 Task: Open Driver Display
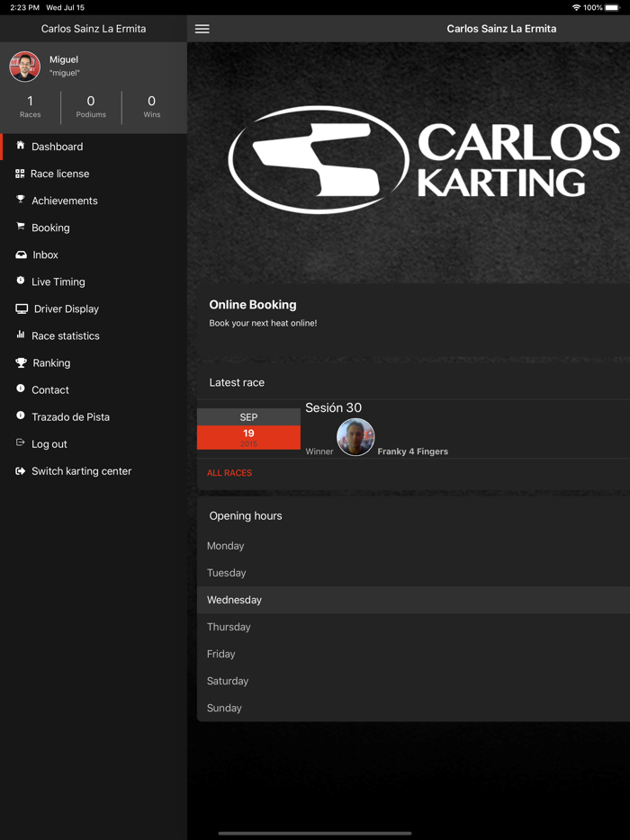[x=67, y=308]
